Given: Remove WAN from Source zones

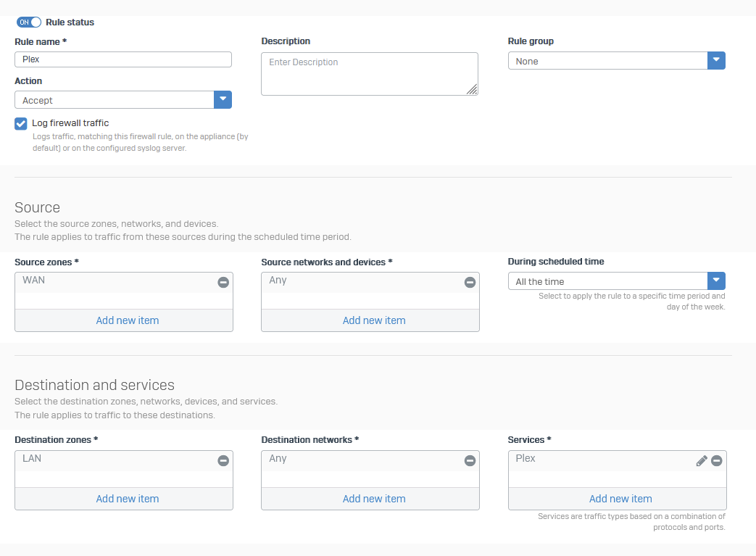Looking at the screenshot, I should click(223, 282).
